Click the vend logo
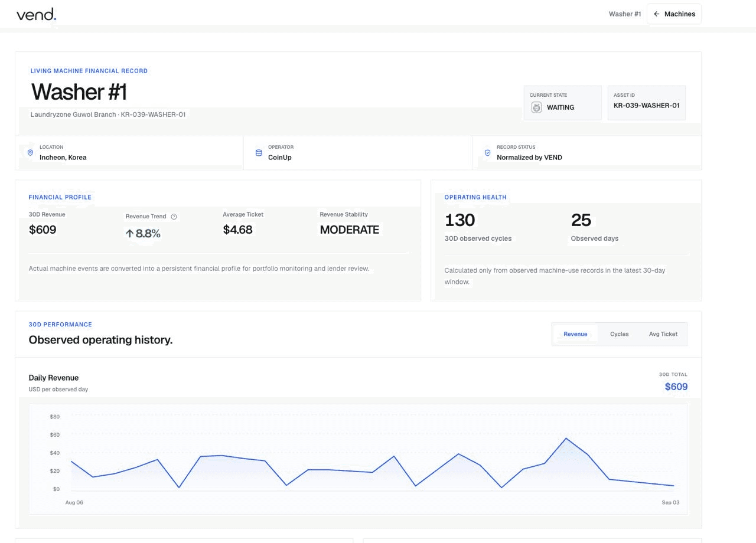This screenshot has width=756, height=543. pyautogui.click(x=36, y=14)
